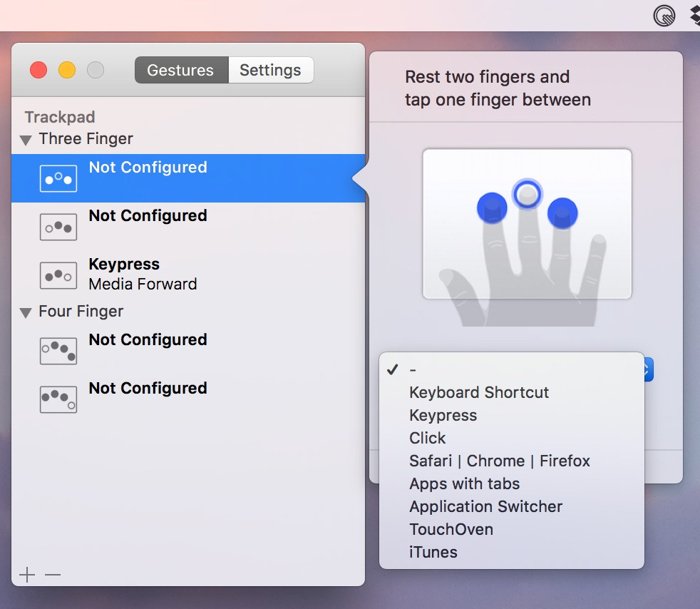The width and height of the screenshot is (700, 609).
Task: Select the checked dash menu entry
Action: (512, 369)
